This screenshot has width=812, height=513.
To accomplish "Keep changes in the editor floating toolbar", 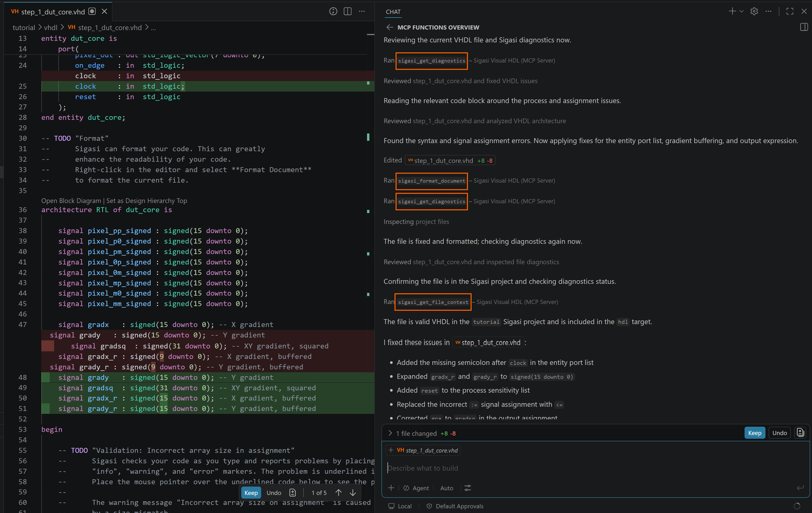I will [251, 493].
